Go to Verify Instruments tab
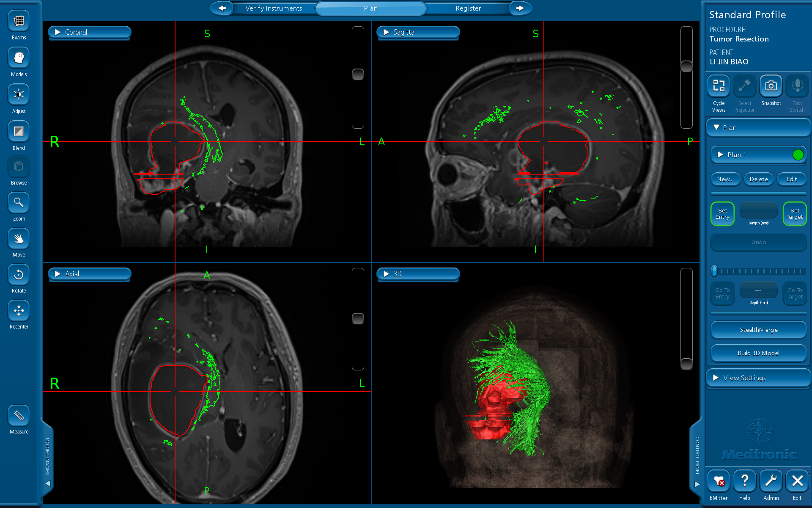This screenshot has width=812, height=508. point(274,8)
